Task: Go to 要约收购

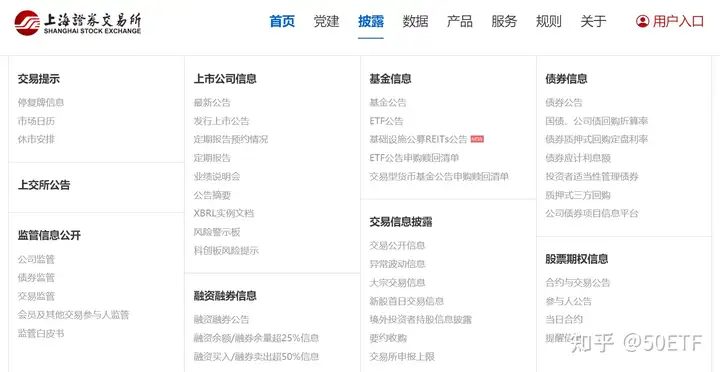Action: click(x=388, y=338)
